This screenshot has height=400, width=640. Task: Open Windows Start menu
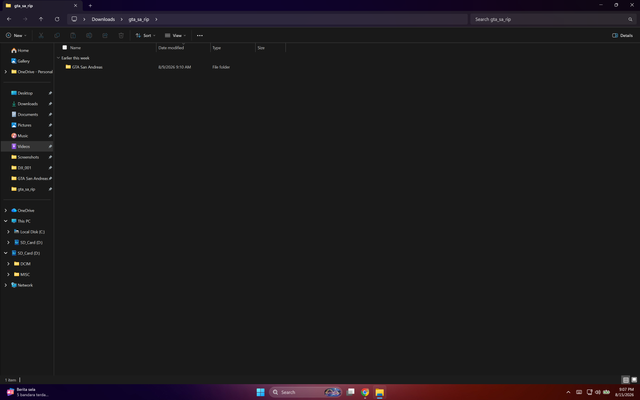pyautogui.click(x=260, y=392)
